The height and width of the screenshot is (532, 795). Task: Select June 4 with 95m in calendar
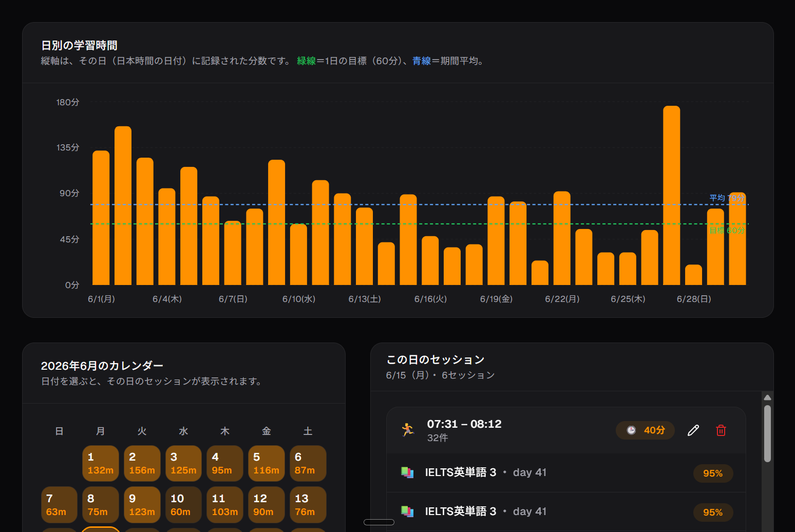[225, 464]
